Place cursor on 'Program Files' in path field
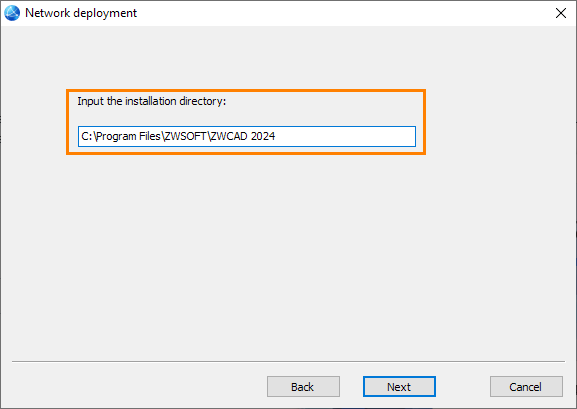The height and width of the screenshot is (409, 577). 128,136
